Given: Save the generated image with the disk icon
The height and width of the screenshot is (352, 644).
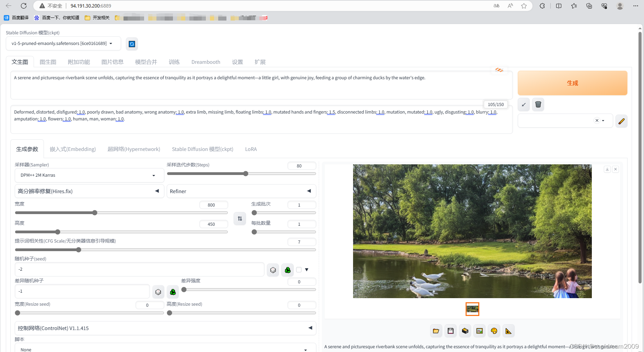Looking at the screenshot, I should tap(450, 331).
